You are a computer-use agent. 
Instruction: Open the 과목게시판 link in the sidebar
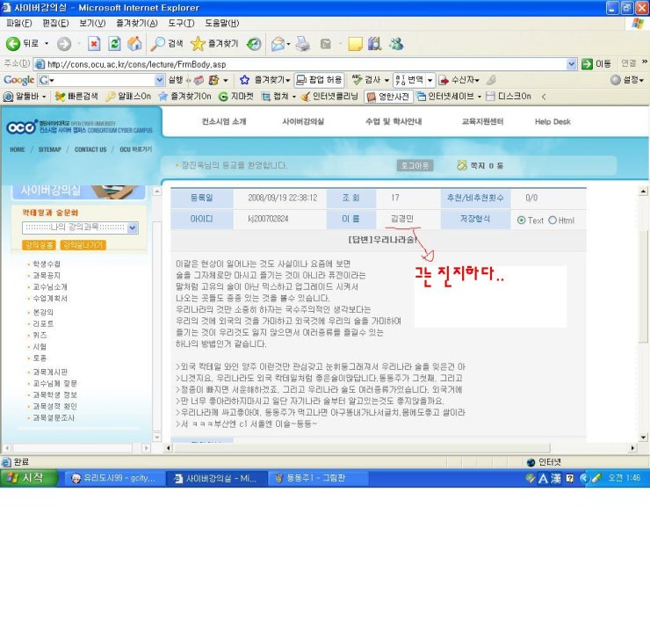coord(50,373)
